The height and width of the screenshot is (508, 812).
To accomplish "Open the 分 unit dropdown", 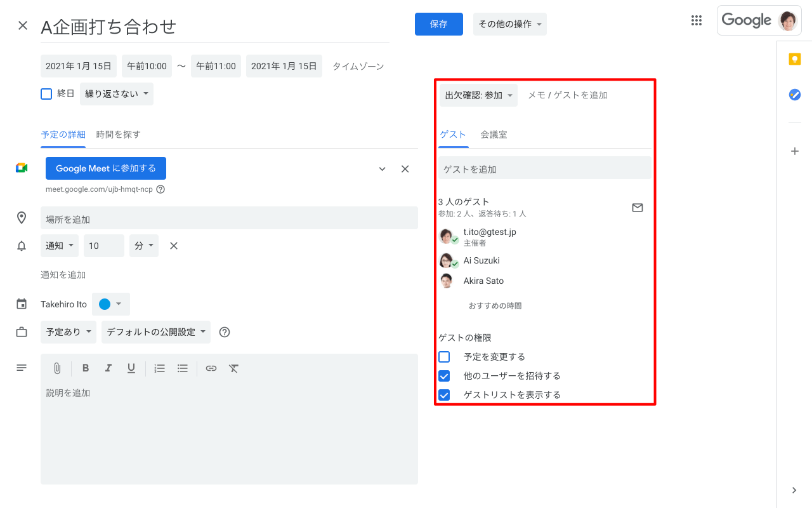I will click(144, 246).
